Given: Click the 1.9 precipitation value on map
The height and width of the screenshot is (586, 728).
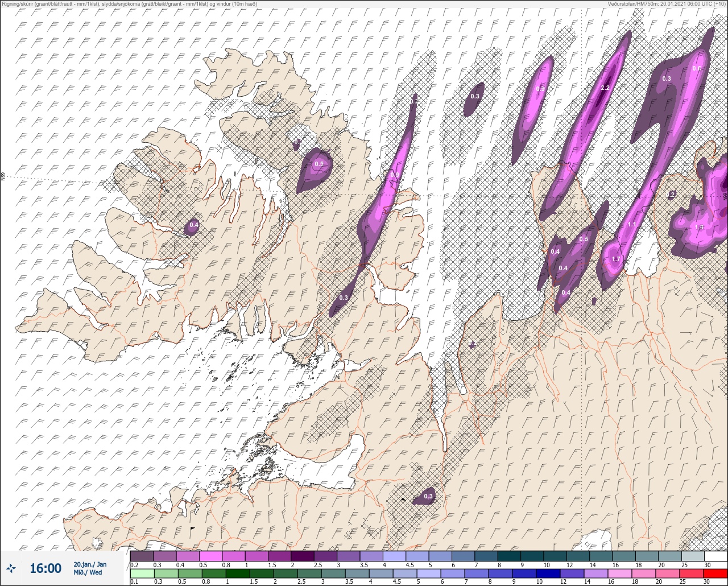Looking at the screenshot, I should (x=699, y=227).
